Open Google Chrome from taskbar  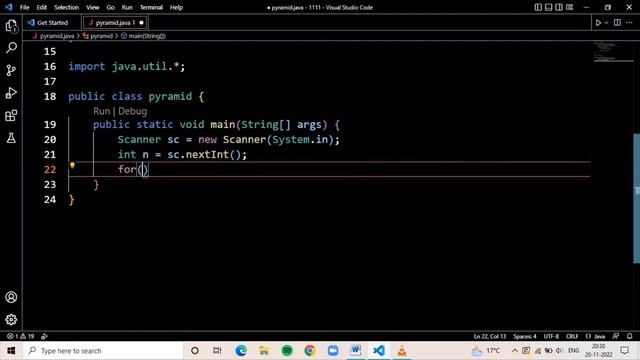coord(310,351)
